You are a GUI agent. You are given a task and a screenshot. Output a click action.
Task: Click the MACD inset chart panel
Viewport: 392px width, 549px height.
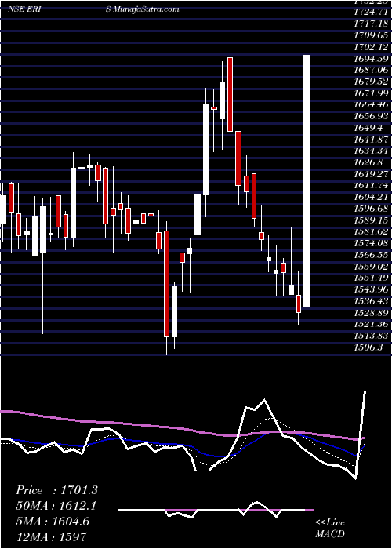click(216, 510)
